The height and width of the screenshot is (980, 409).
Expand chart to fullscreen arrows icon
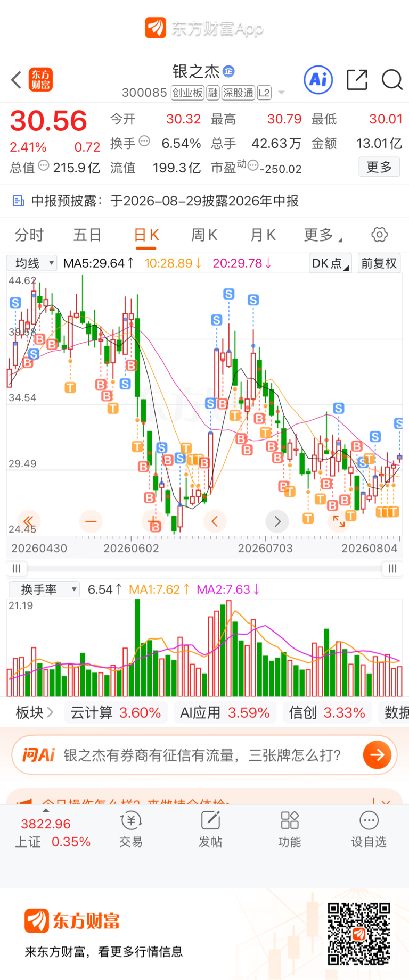pos(339,521)
